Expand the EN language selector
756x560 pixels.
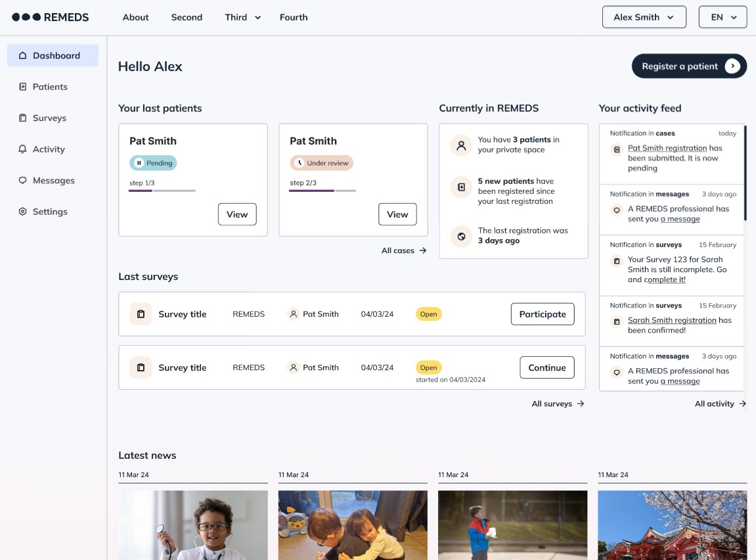tap(723, 17)
